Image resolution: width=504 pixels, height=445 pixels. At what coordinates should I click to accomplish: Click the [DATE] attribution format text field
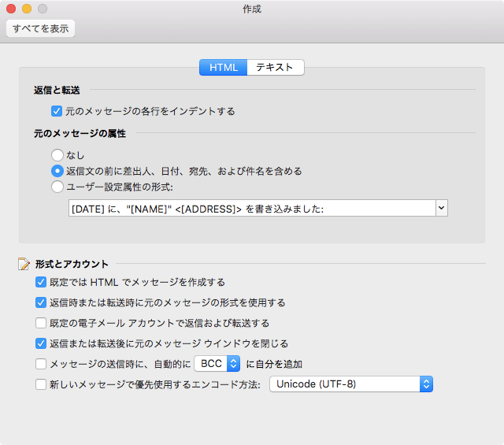point(252,208)
